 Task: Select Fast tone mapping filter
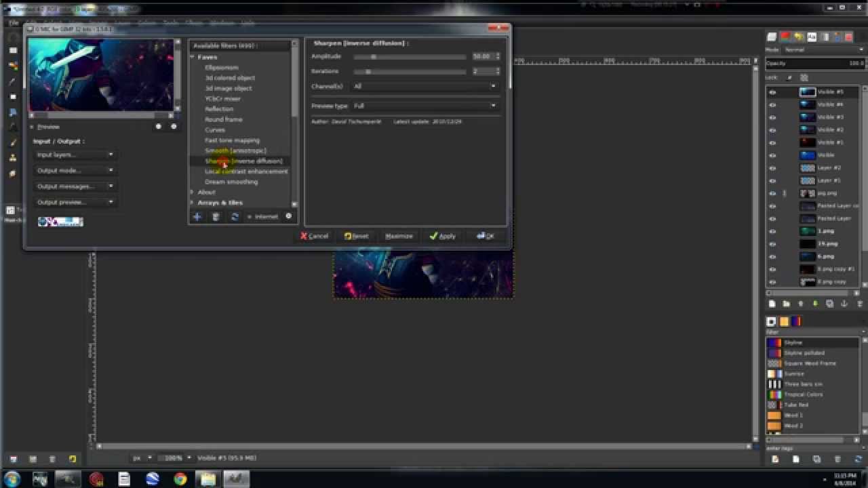(x=232, y=140)
